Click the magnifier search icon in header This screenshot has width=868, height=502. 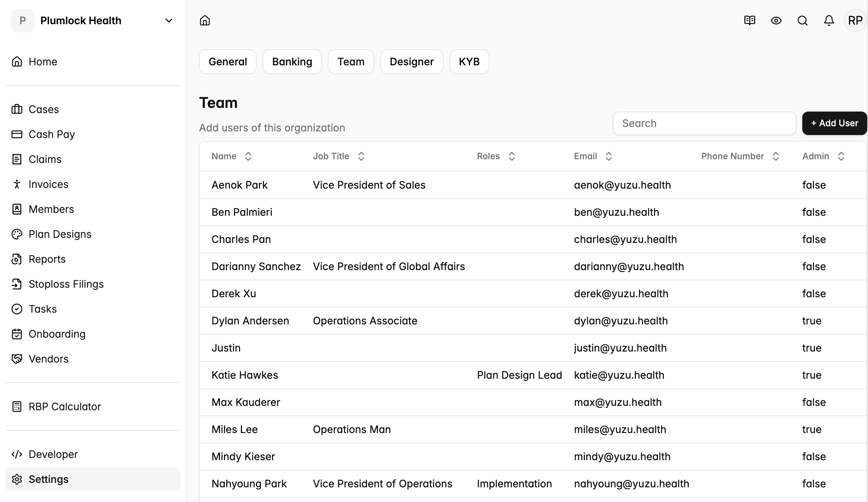click(x=802, y=21)
